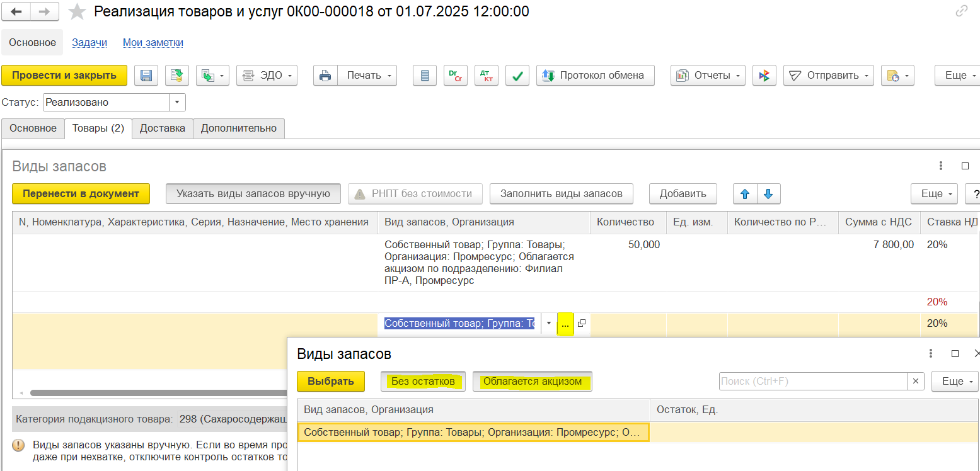Click the horizontal scrollbar of the table

coord(158,393)
